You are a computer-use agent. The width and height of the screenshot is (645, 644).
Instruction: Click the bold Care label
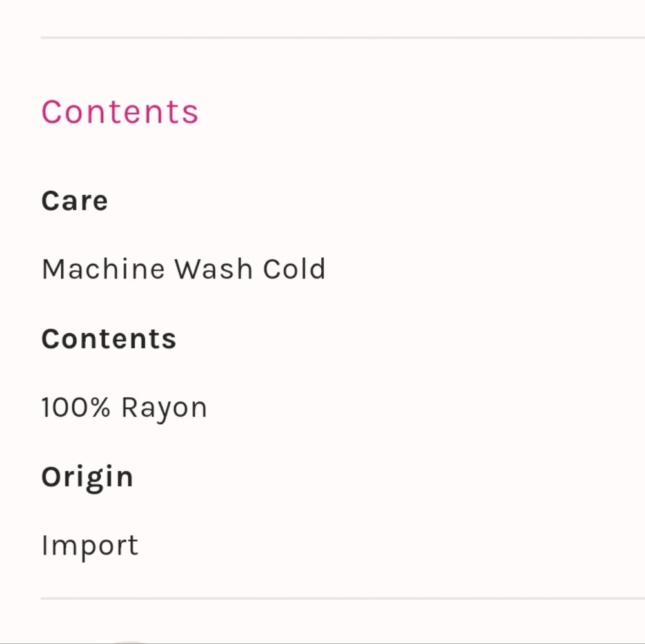74,200
